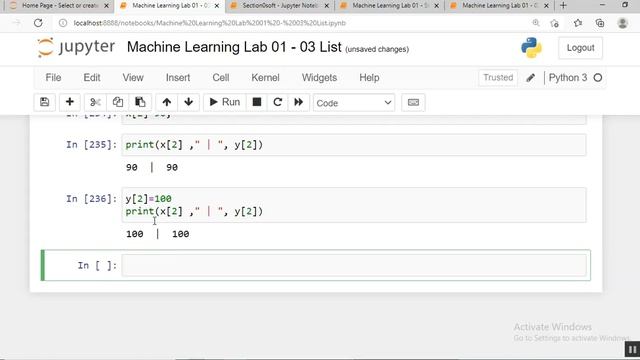640x360 pixels.
Task: Open the browser Collections icon
Action: (x=600, y=23)
